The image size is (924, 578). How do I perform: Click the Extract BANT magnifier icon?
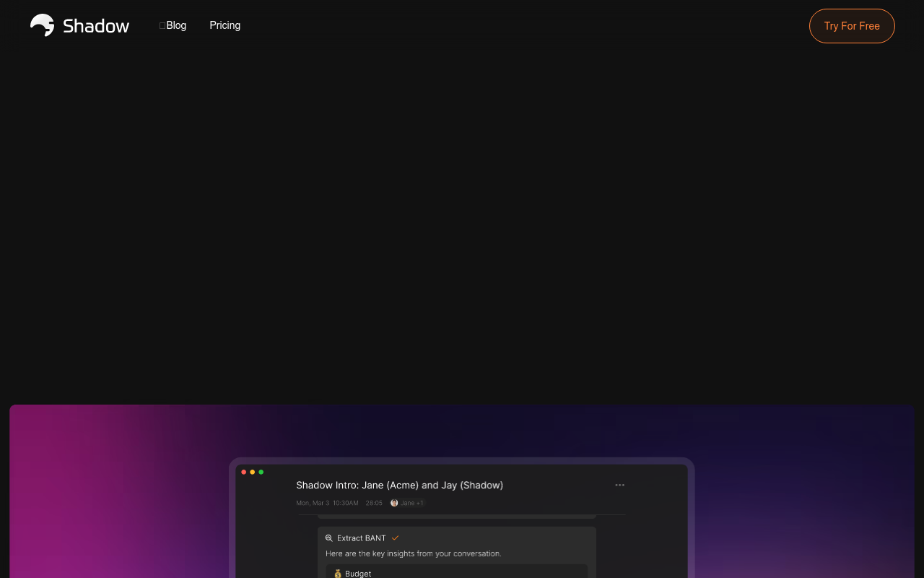tap(329, 538)
